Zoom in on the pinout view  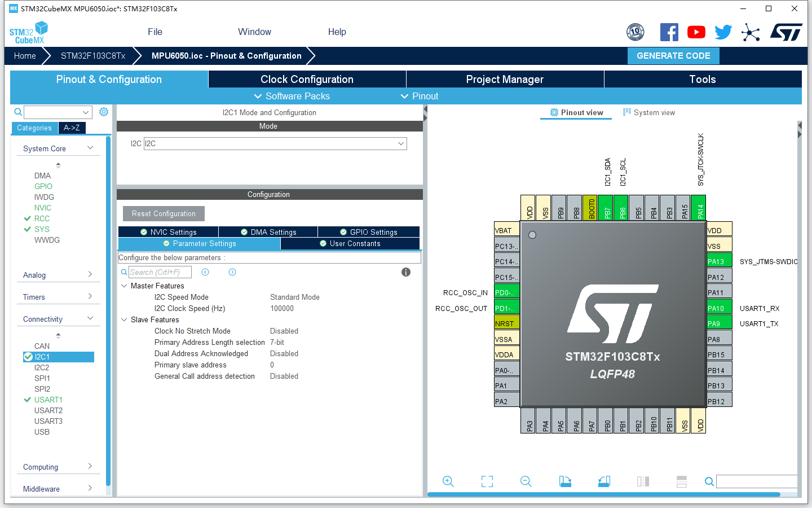448,481
